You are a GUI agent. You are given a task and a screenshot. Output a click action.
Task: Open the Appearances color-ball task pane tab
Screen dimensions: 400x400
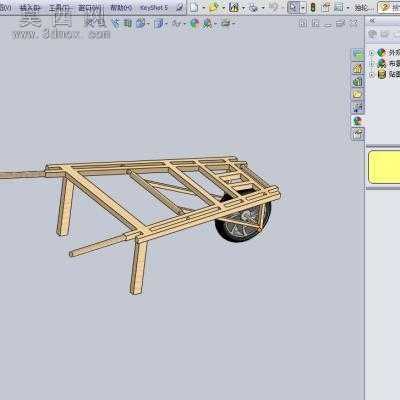[x=358, y=121]
